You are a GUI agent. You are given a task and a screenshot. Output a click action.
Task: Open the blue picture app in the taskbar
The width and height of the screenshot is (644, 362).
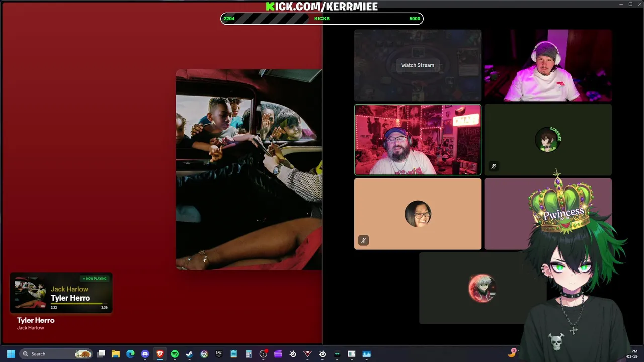coord(366,354)
